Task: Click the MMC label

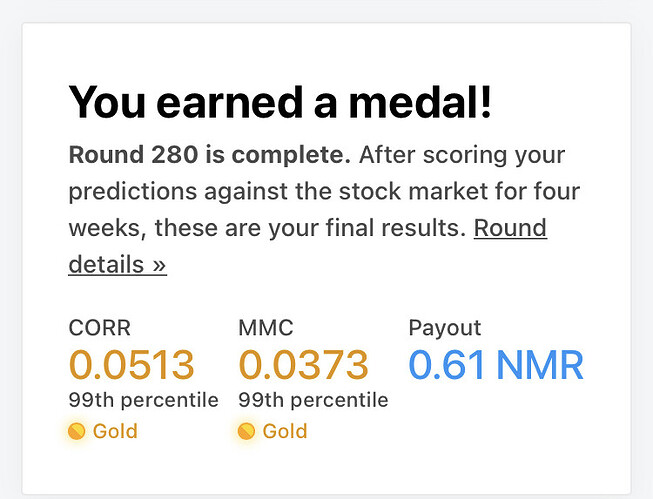Action: pyautogui.click(x=266, y=328)
